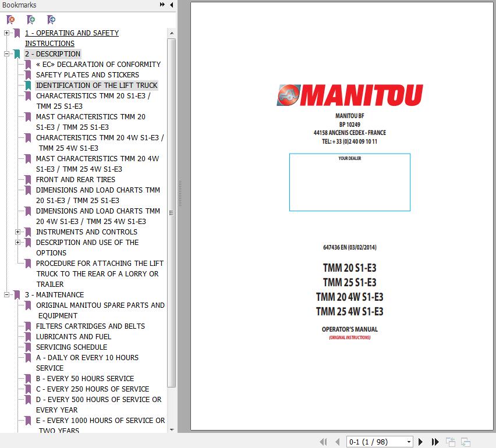Click the bookmark icon beside 3 - MAINTENANCE
The height and width of the screenshot is (448, 496).
(17, 294)
